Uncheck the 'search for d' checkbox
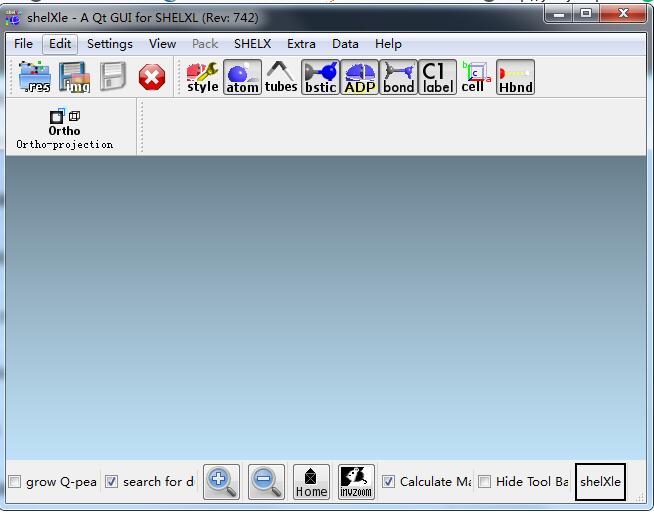The height and width of the screenshot is (515, 654). (x=111, y=482)
